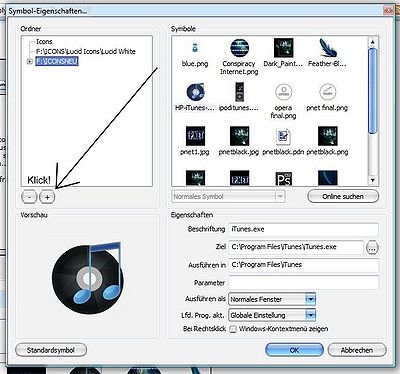Pick the opera final.png icon
Viewport: 400px width, 374px height.
283,92
